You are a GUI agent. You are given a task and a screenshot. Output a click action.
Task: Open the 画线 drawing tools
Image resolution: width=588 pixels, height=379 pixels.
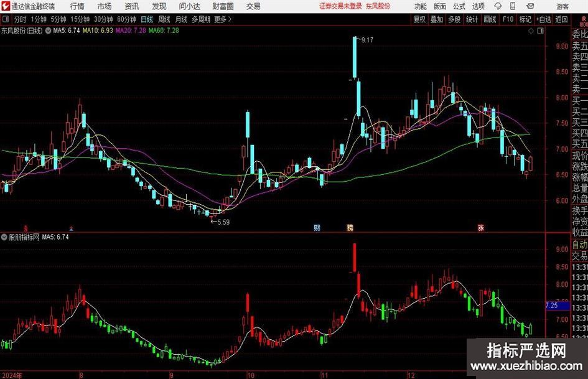(x=490, y=19)
